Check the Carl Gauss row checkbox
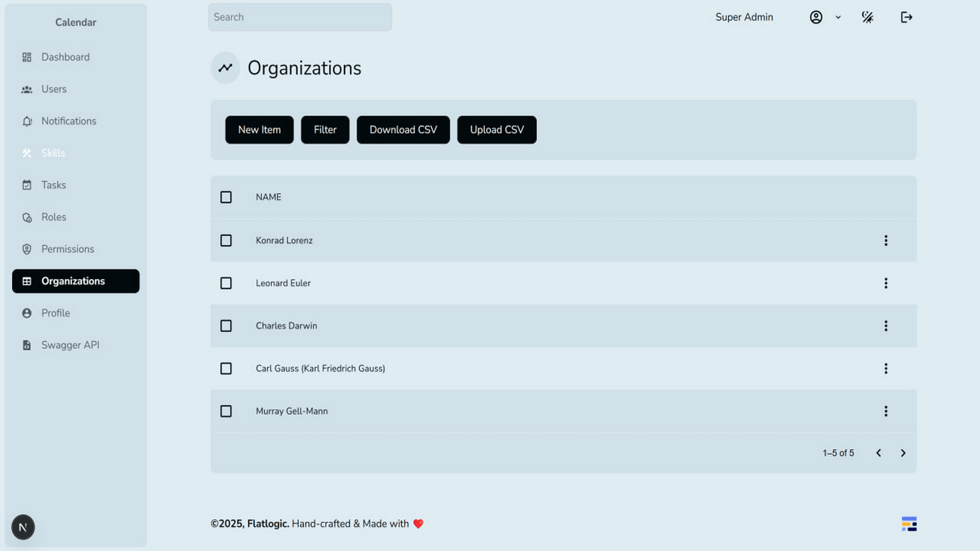 tap(226, 368)
